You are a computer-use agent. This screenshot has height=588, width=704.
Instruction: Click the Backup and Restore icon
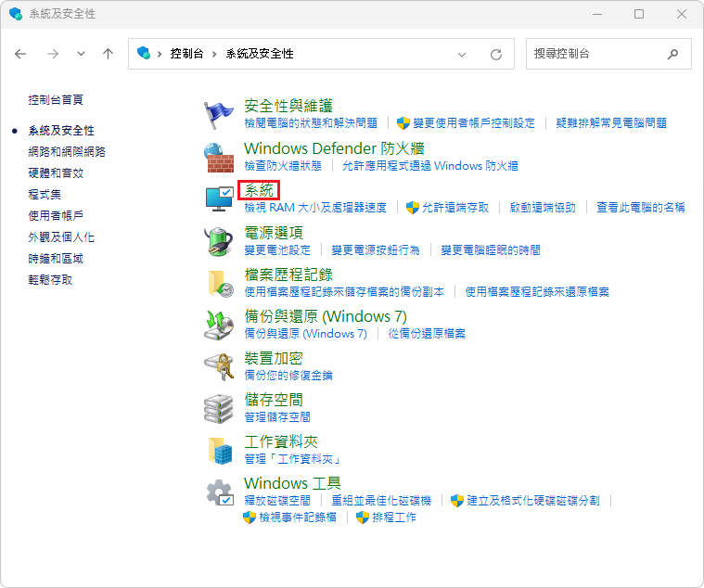219,325
